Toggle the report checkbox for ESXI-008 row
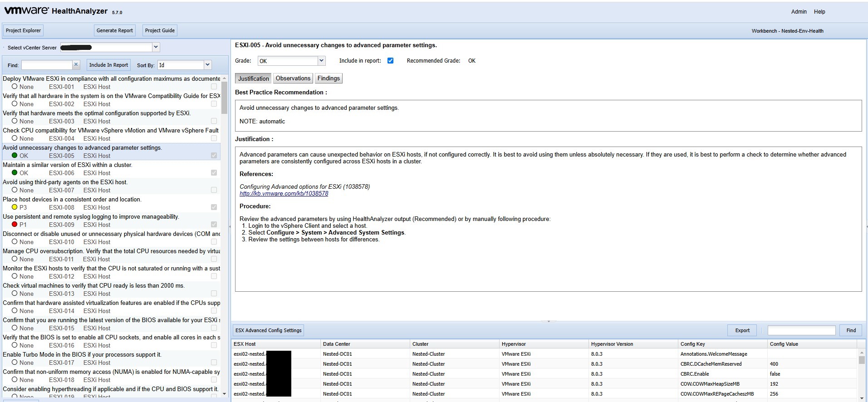 coord(214,207)
